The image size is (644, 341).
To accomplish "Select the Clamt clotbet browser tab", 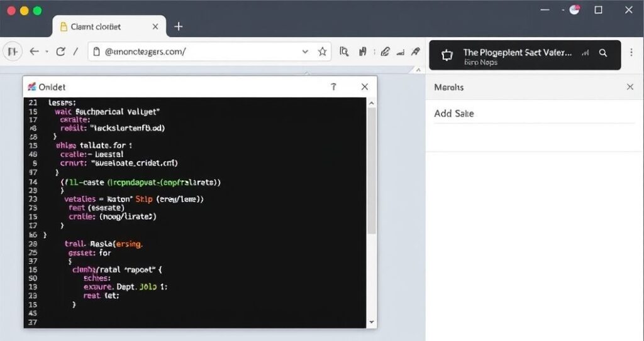I will pyautogui.click(x=94, y=26).
